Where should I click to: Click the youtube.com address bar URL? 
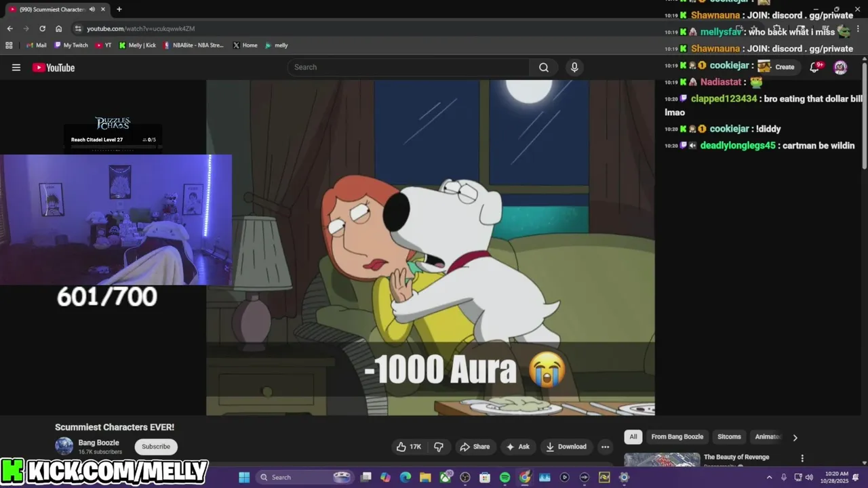coord(141,28)
